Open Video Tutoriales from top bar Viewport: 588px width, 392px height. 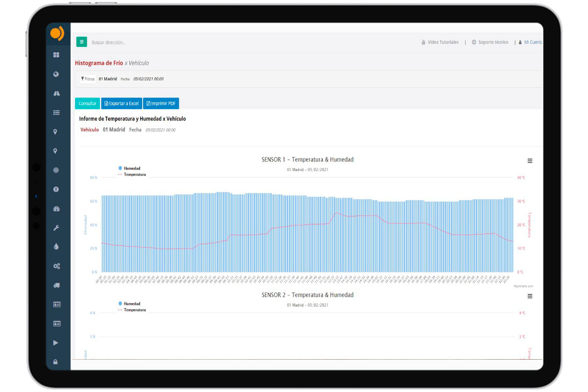point(440,42)
